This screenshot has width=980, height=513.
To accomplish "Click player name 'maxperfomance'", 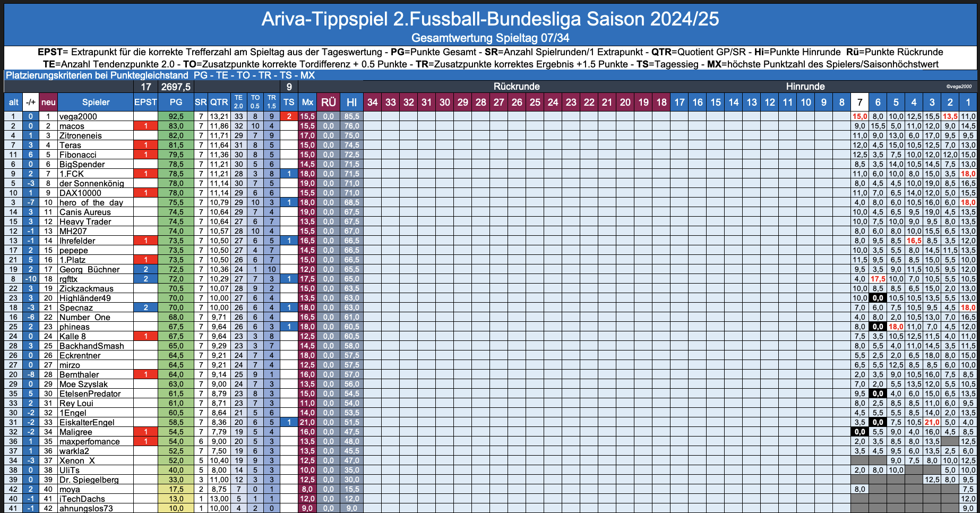I will pyautogui.click(x=89, y=441).
